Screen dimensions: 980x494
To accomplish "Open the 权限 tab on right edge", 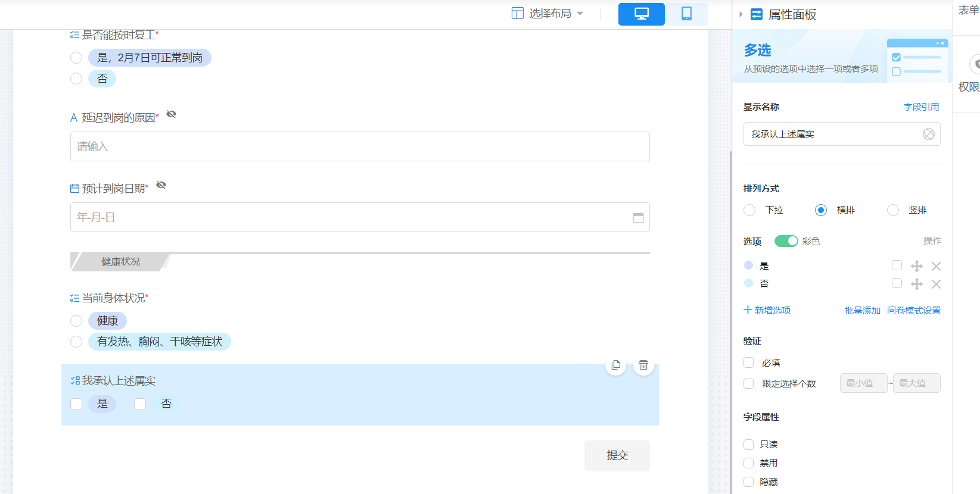I will tap(969, 86).
